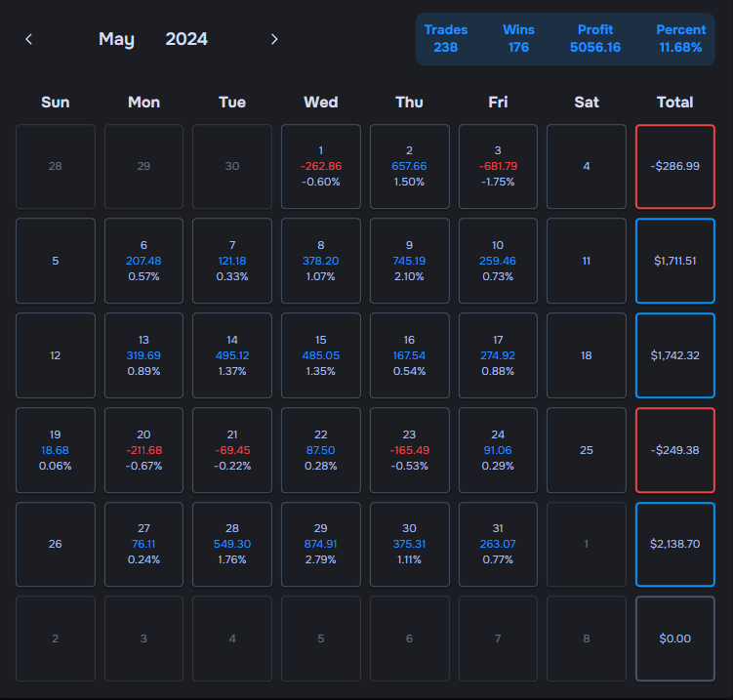Click the Profit 5056.16 summary stat
733x700 pixels.
(x=595, y=39)
